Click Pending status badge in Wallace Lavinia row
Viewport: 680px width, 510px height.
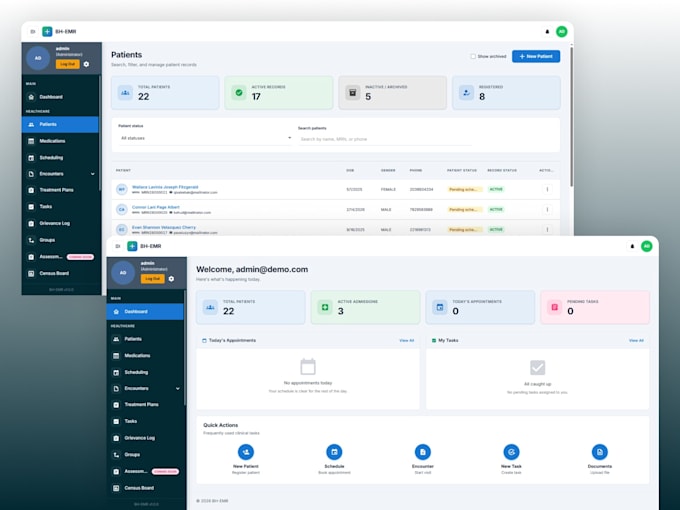pyautogui.click(x=465, y=190)
